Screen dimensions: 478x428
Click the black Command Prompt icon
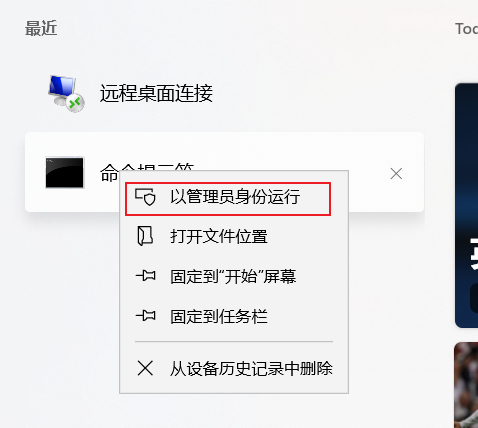65,173
